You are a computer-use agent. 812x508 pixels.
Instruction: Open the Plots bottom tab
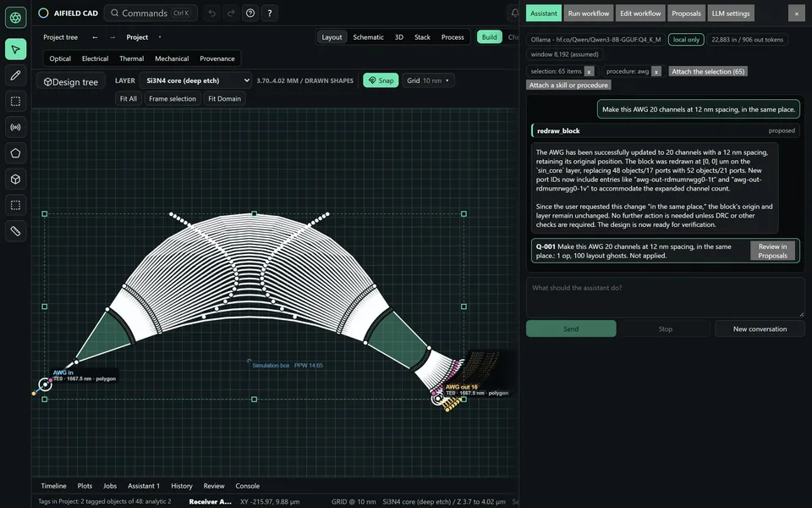85,486
